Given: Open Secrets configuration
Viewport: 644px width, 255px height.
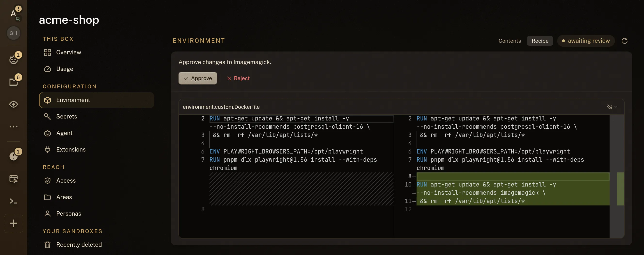Looking at the screenshot, I should (97, 117).
